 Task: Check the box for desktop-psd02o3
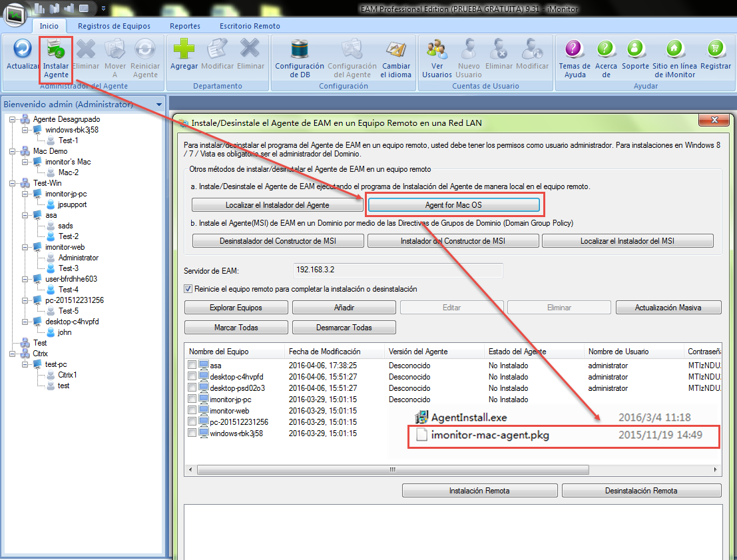[192, 388]
